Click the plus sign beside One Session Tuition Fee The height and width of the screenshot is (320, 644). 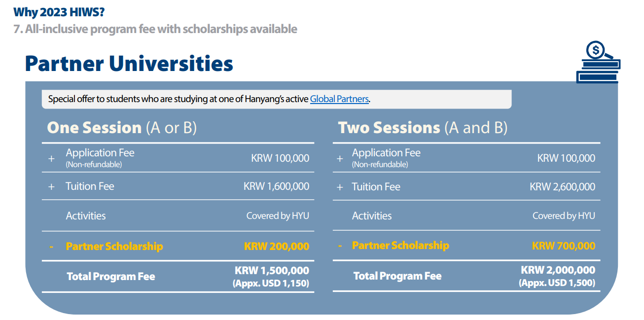[51, 187]
